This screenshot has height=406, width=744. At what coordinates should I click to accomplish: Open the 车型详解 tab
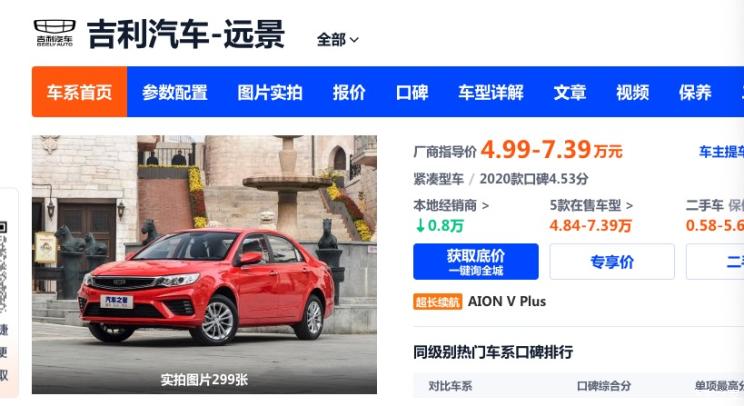point(491,92)
